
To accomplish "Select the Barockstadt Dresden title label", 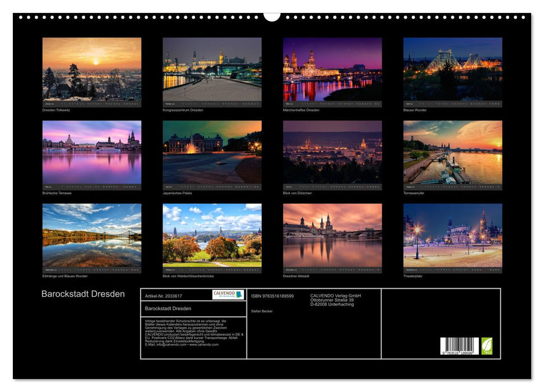I will click(x=82, y=293).
